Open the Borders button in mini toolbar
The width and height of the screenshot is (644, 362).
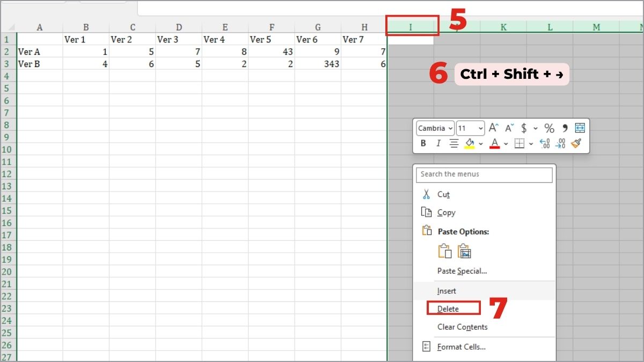pyautogui.click(x=519, y=144)
